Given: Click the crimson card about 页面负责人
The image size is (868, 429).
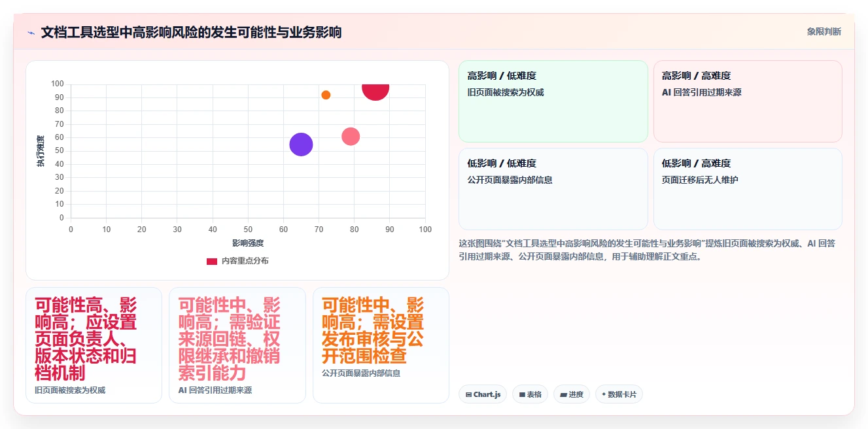Looking at the screenshot, I should click(x=94, y=345).
